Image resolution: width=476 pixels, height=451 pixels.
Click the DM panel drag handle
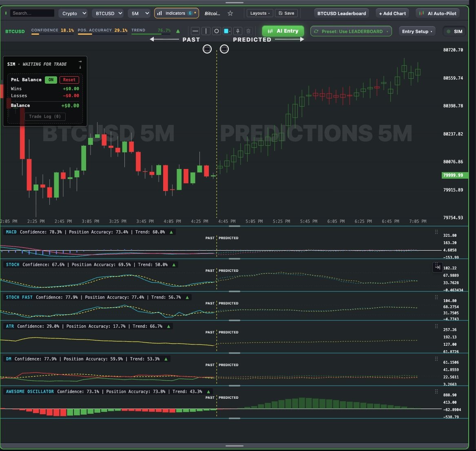(x=436, y=359)
